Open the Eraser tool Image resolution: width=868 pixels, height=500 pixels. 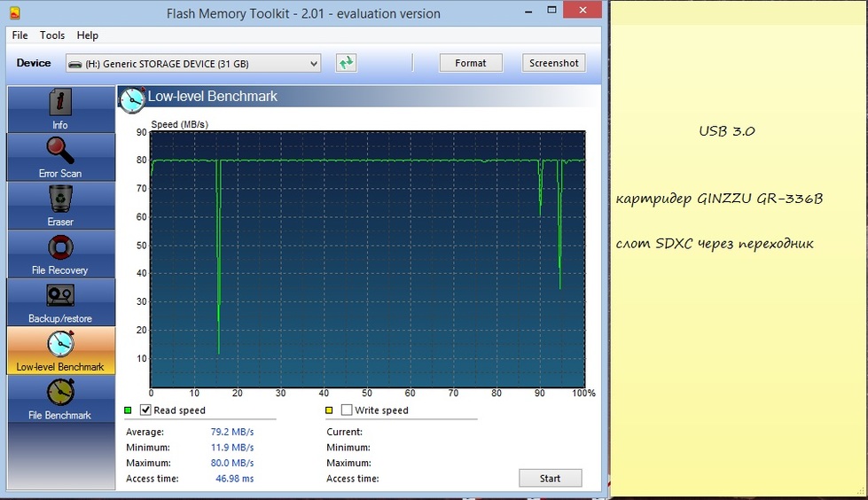click(60, 206)
